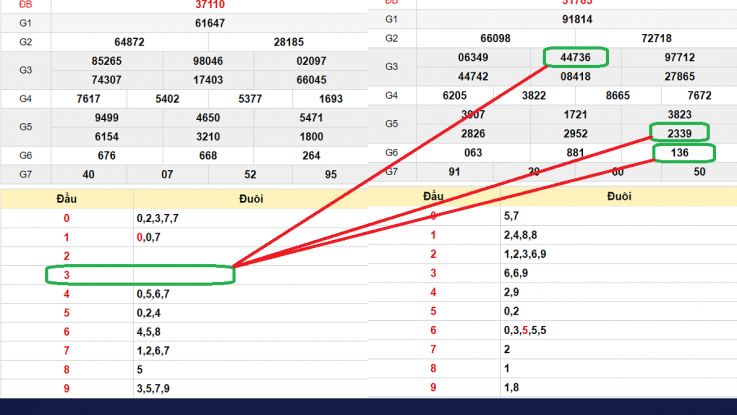Select G2 result 28185
The width and height of the screenshot is (737, 415).
coord(288,42)
